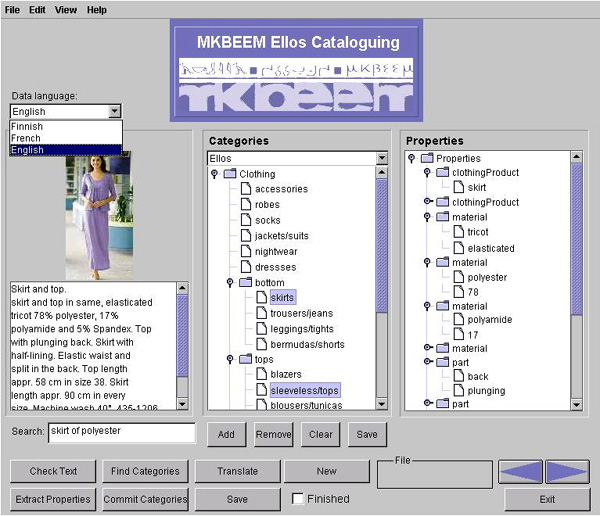
Task: Click the document icon beside 78
Action: 459,292
